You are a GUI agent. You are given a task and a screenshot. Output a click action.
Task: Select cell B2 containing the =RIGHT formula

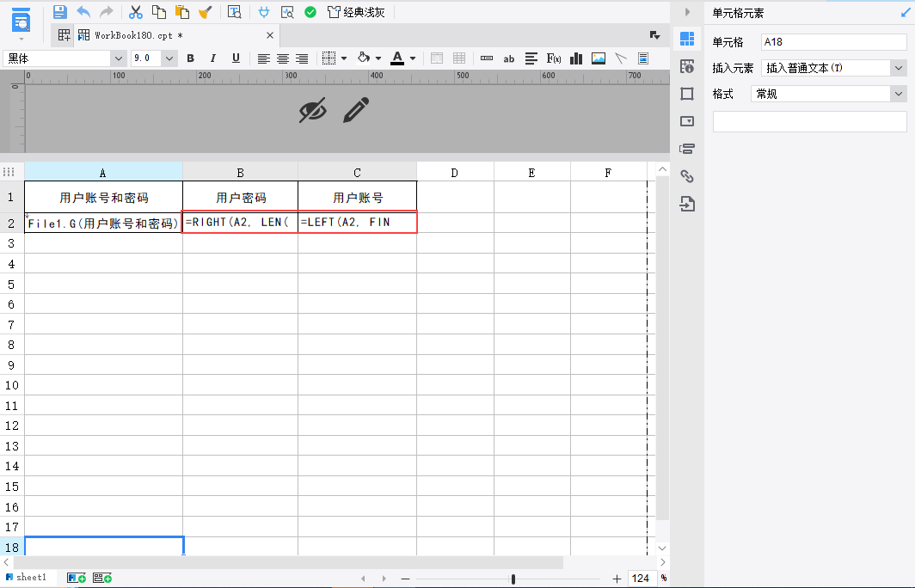pos(240,223)
